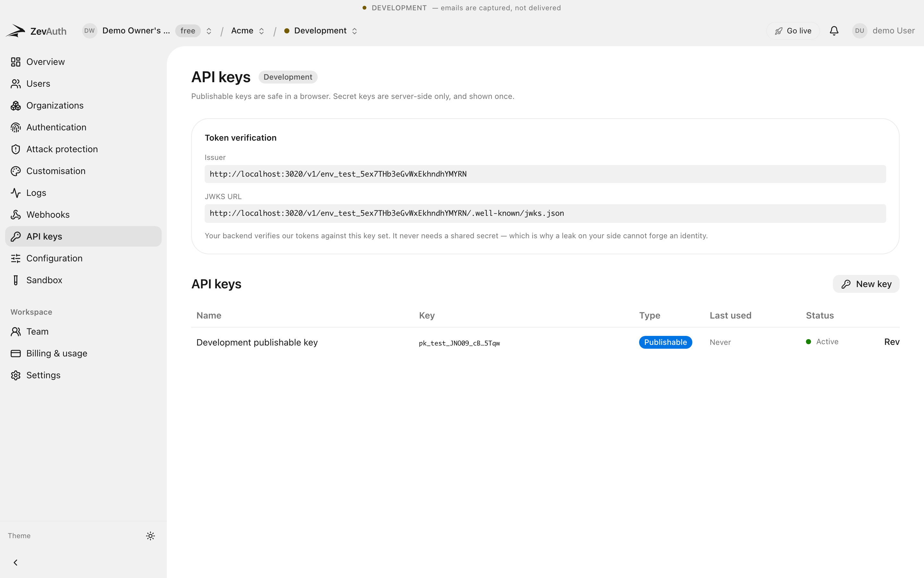Viewport: 924px width, 578px height.
Task: Click the DW workspace avatar
Action: [89, 31]
